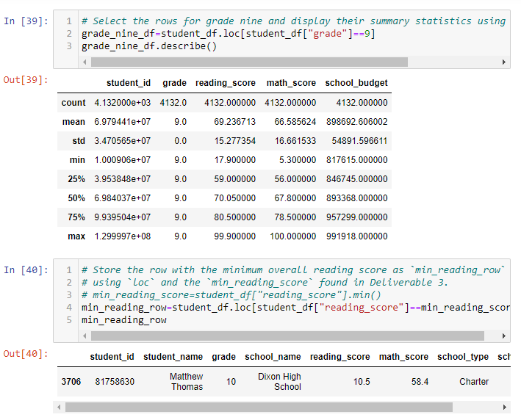This screenshot has height=420, width=521.
Task: Click horizontal scrollbar thumb in cell 40 code
Action: click(287, 336)
